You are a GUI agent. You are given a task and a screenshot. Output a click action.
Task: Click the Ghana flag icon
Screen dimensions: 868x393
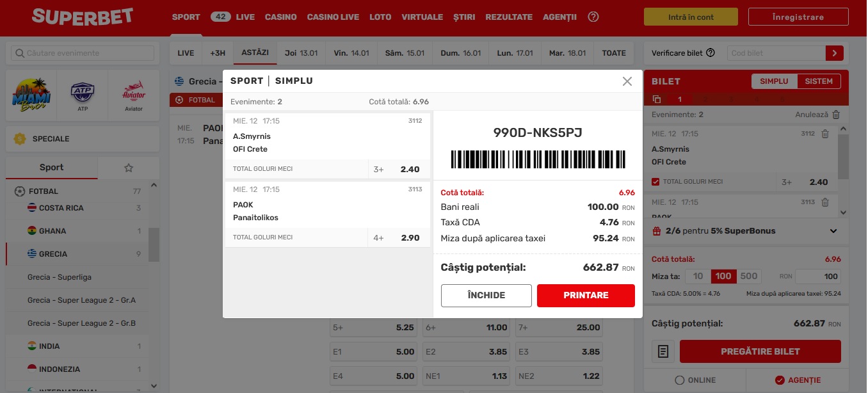32,231
